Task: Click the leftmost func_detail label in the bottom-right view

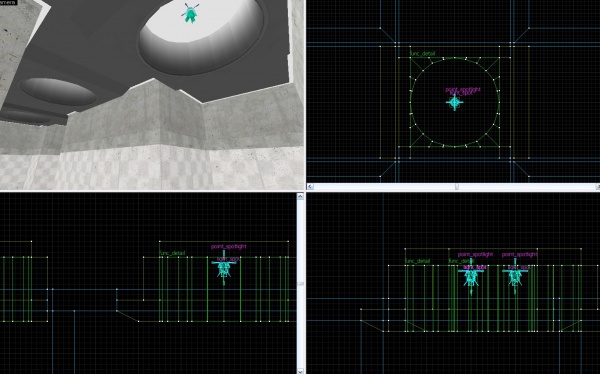Action: coord(417,261)
